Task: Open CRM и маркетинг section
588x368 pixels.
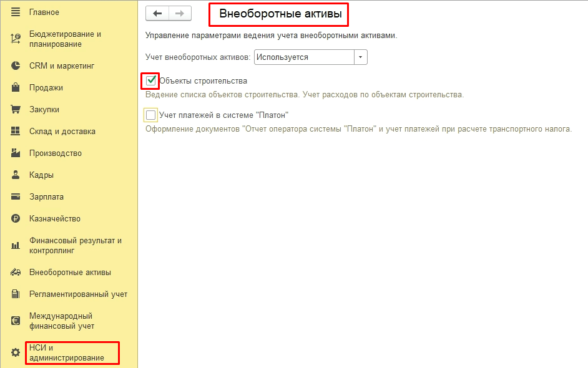Action: [x=62, y=65]
